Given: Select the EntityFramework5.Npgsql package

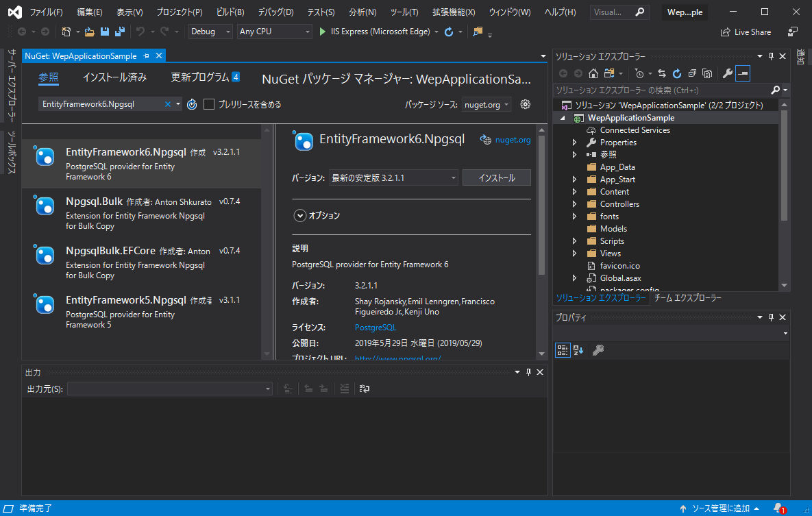Looking at the screenshot, I should (x=141, y=311).
